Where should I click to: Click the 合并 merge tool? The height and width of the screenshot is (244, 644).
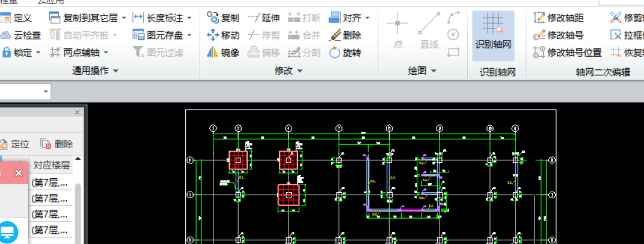pos(304,35)
